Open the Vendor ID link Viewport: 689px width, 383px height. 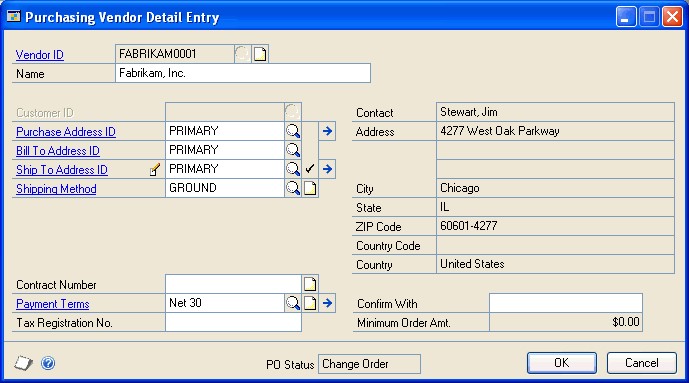click(x=40, y=55)
